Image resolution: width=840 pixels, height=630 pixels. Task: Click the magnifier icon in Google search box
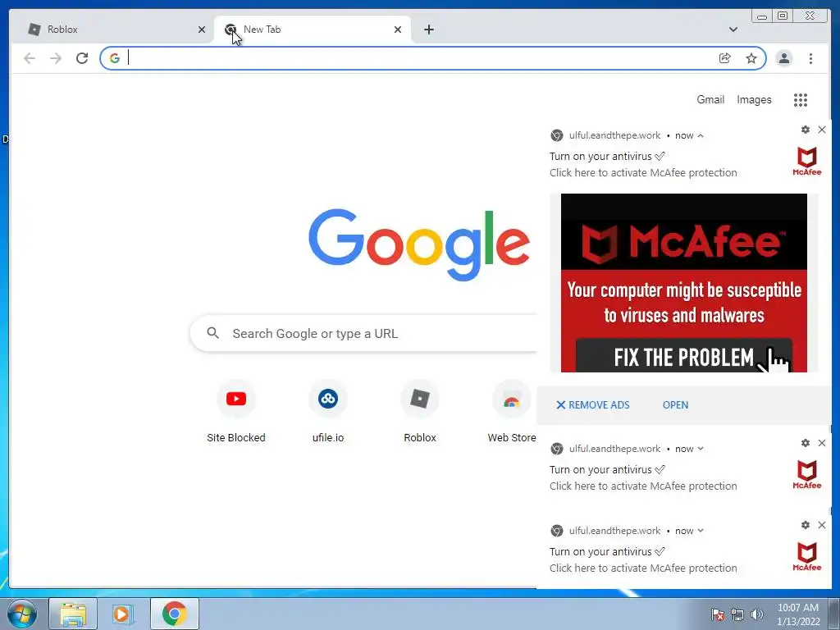(x=212, y=333)
